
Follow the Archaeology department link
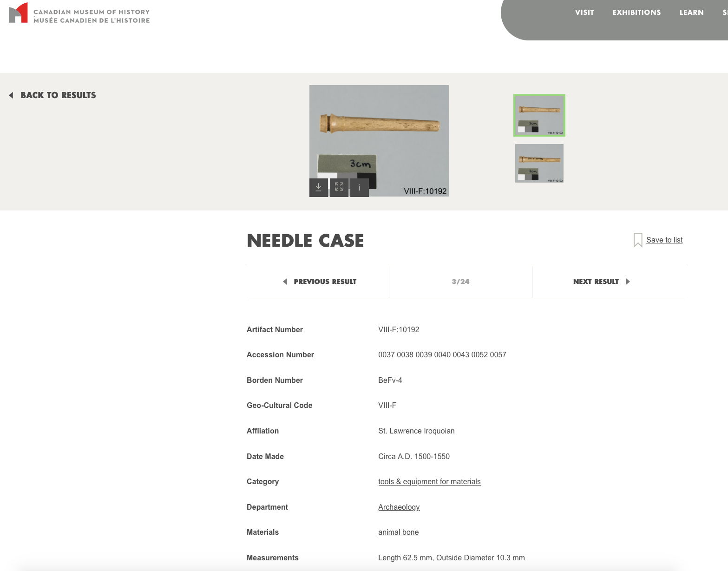399,507
